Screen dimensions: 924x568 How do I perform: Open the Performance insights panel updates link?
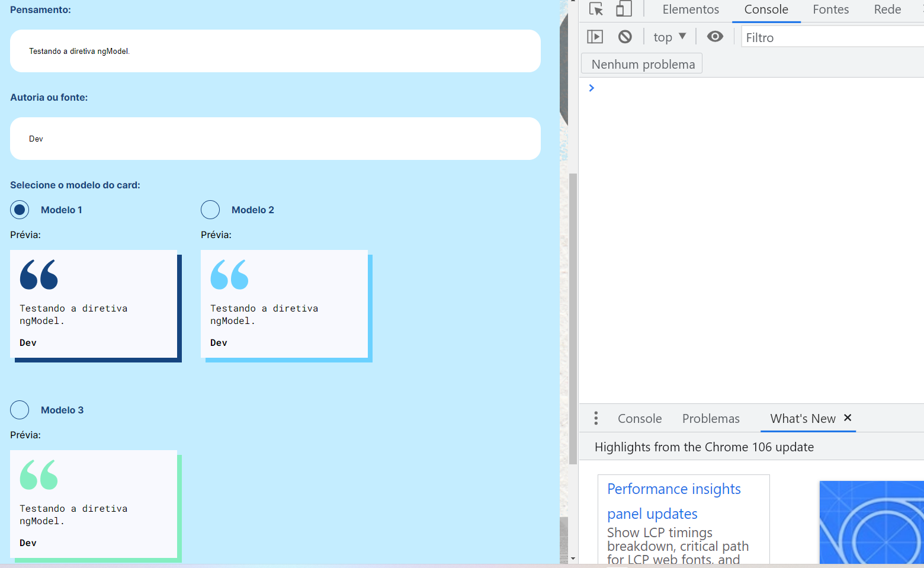click(673, 501)
